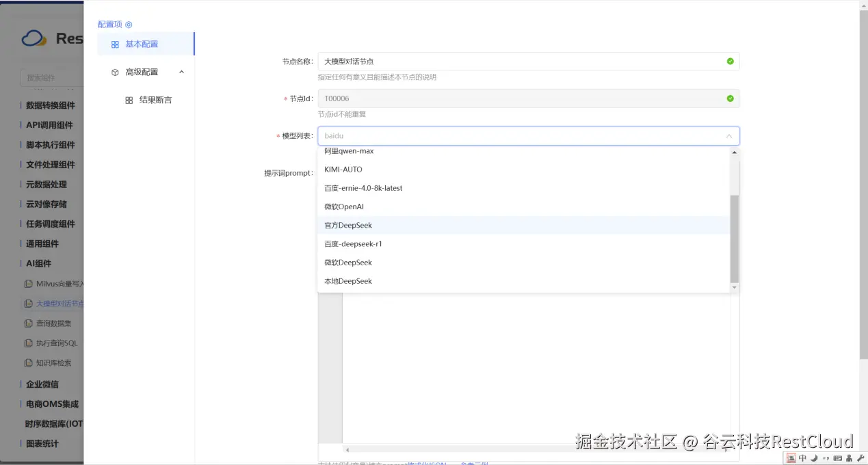Viewport: 868px width, 465px height.
Task: Click the punctuation icon in IME toolbar
Action: [x=826, y=458]
